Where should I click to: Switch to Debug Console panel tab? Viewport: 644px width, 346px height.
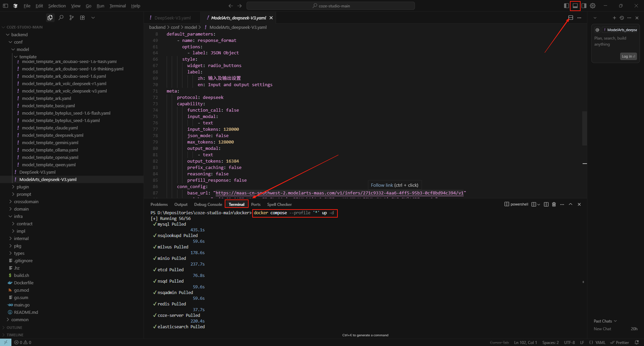208,205
